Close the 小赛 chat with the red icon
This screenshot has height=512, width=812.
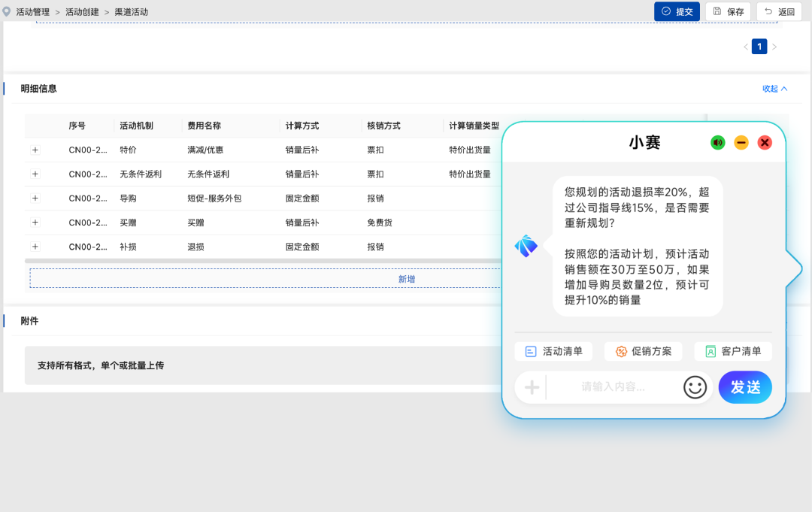(x=765, y=142)
